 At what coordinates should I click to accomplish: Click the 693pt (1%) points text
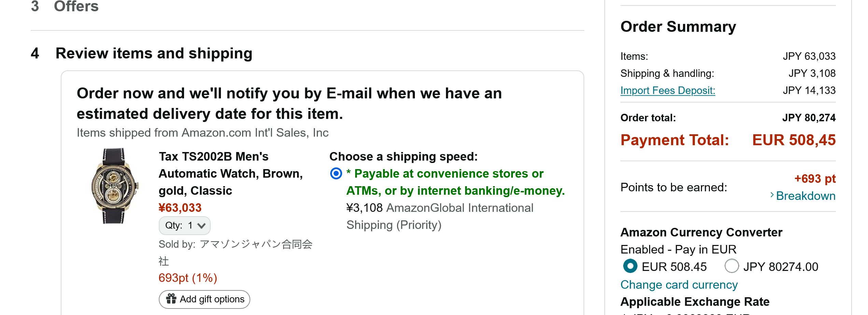tap(188, 278)
